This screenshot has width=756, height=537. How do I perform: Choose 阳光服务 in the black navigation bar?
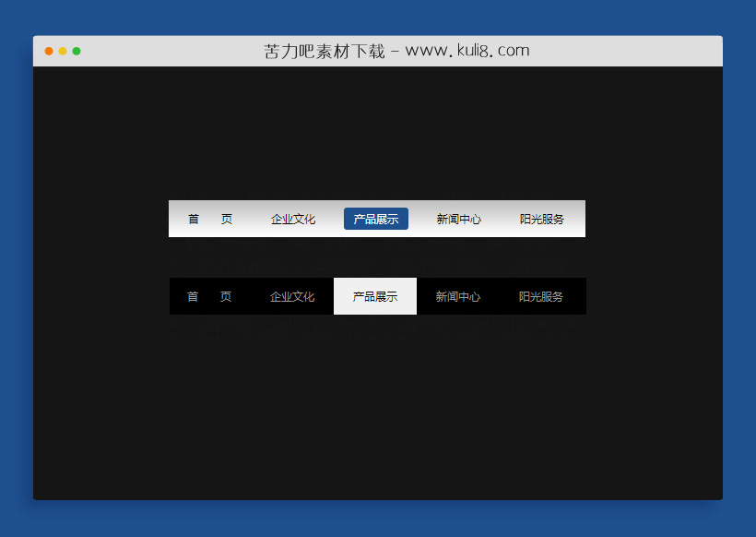click(540, 297)
